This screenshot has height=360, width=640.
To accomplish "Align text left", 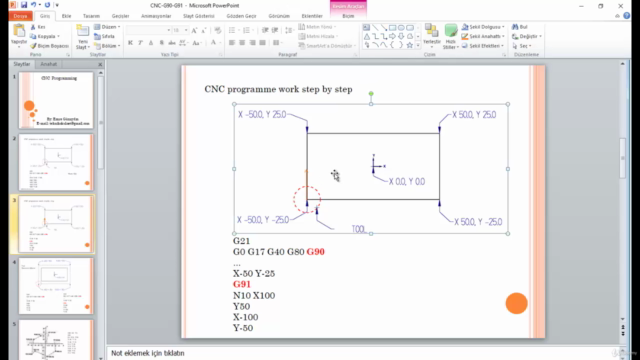I will pos(232,42).
